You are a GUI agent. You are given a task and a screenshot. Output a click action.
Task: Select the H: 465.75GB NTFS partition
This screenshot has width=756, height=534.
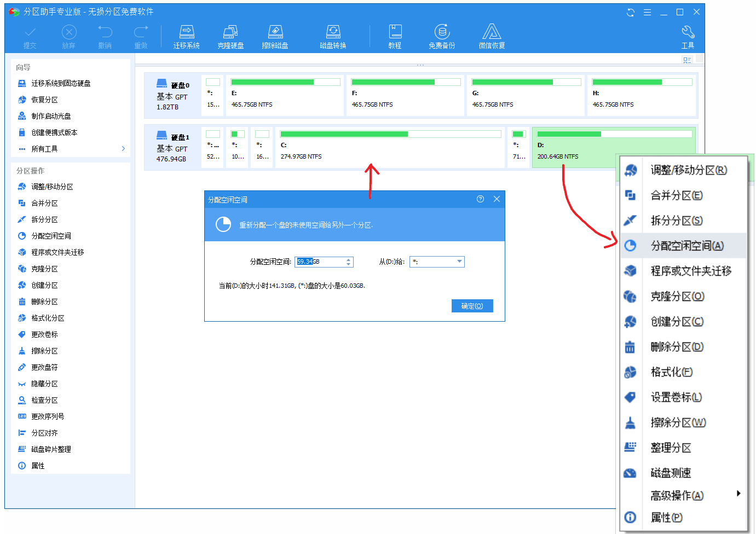point(642,95)
